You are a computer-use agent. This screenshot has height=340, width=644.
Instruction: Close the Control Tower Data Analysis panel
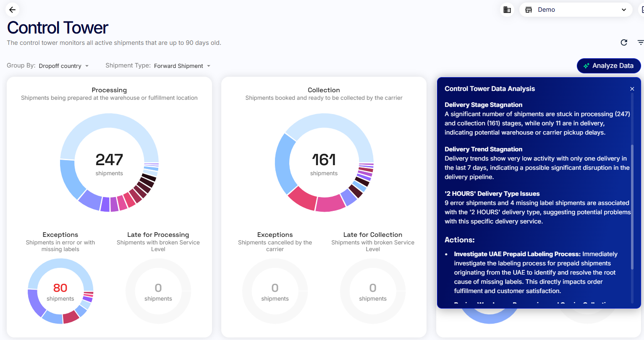632,89
